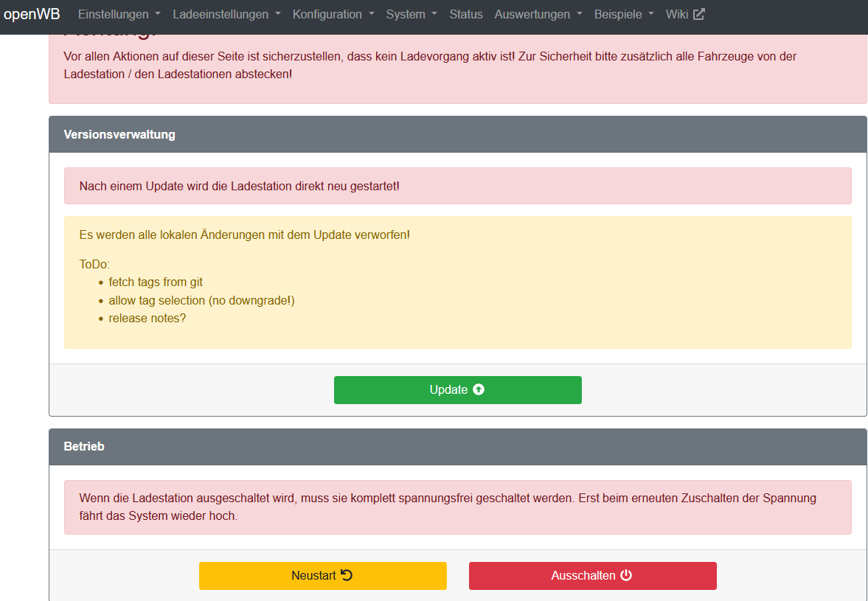868x601 pixels.
Task: Click 'Wenn die Ladestation ausgeschaltet wird' warning
Action: (448, 507)
